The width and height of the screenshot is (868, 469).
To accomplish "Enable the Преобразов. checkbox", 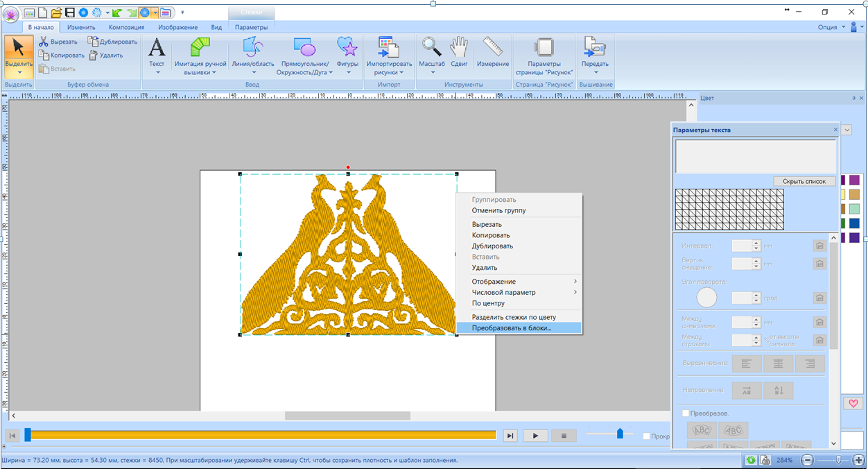I will (686, 413).
